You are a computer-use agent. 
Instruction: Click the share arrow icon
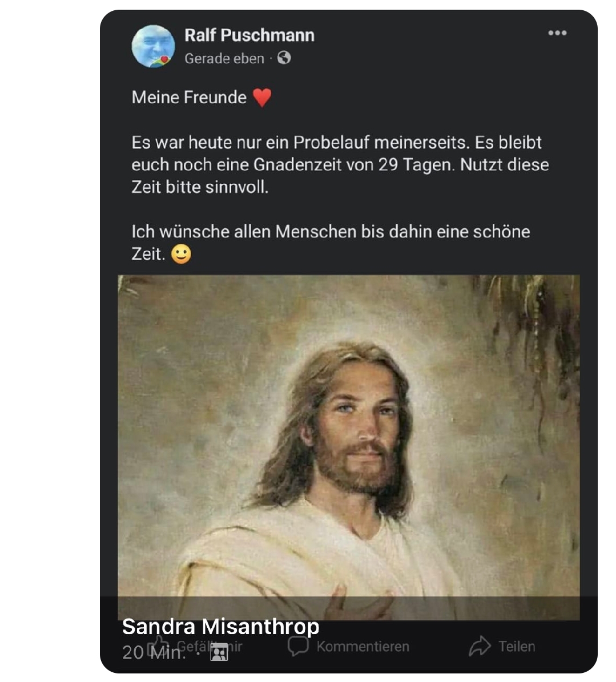[480, 646]
